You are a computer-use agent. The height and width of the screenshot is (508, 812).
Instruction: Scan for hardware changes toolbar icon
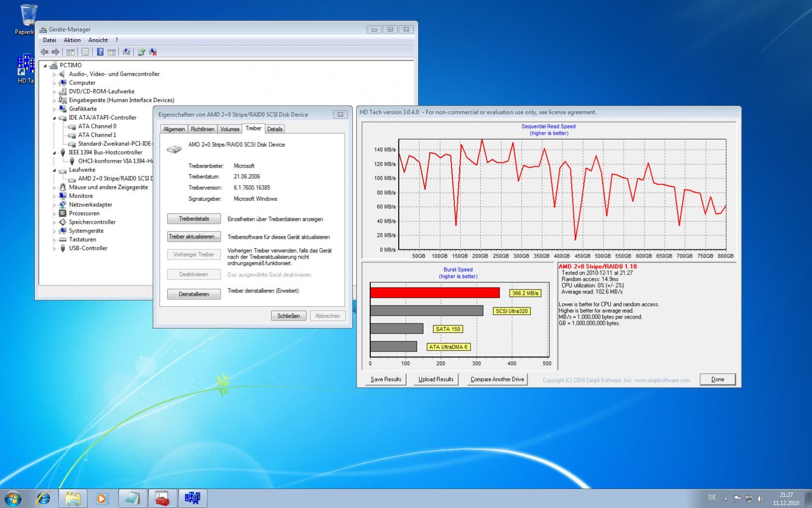pyautogui.click(x=126, y=52)
